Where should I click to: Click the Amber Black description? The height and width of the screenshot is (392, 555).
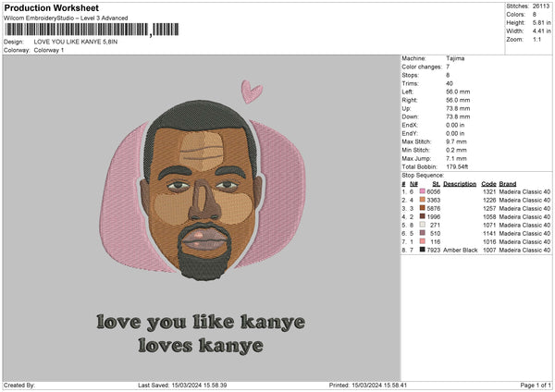460,251
